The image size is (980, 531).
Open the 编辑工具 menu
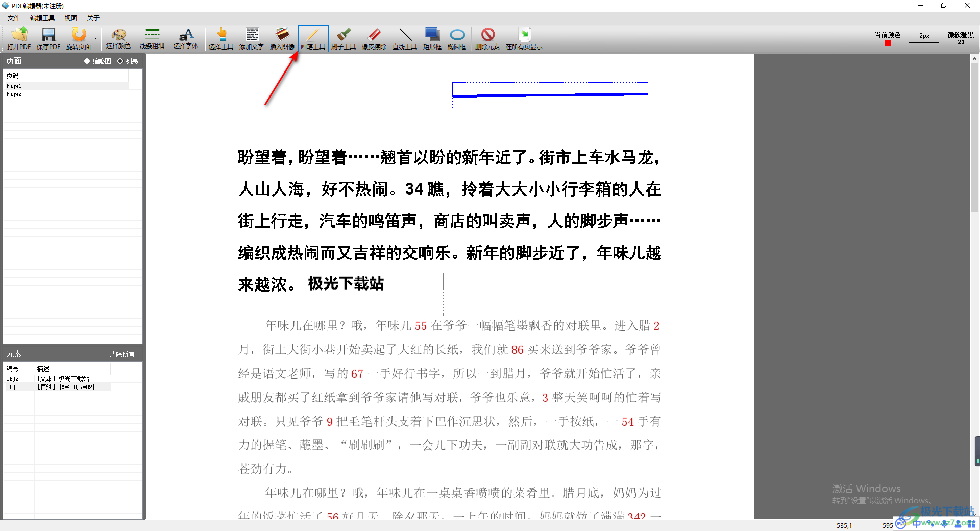point(42,18)
